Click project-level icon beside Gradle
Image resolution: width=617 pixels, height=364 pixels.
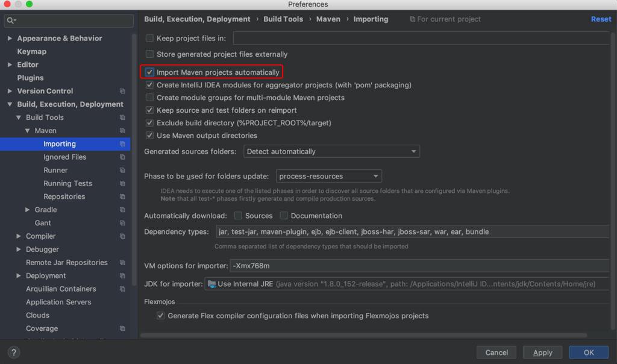[122, 210]
